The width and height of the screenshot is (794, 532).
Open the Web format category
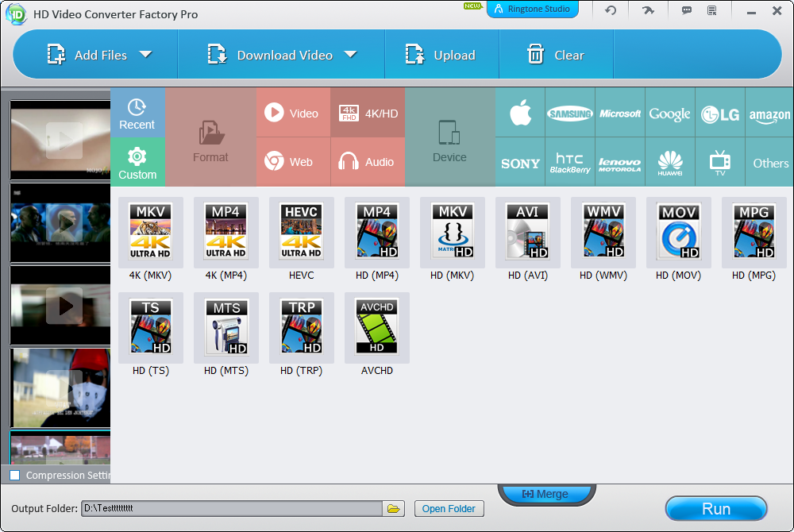293,162
